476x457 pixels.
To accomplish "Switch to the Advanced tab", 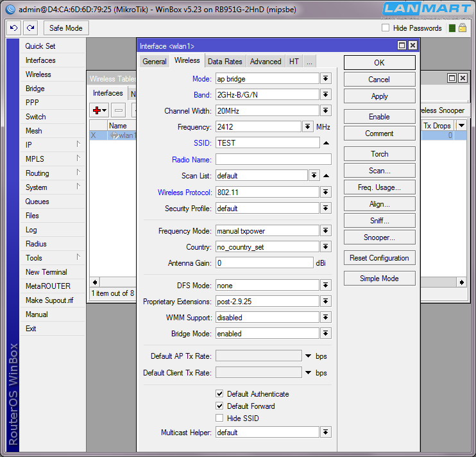I will click(x=266, y=62).
